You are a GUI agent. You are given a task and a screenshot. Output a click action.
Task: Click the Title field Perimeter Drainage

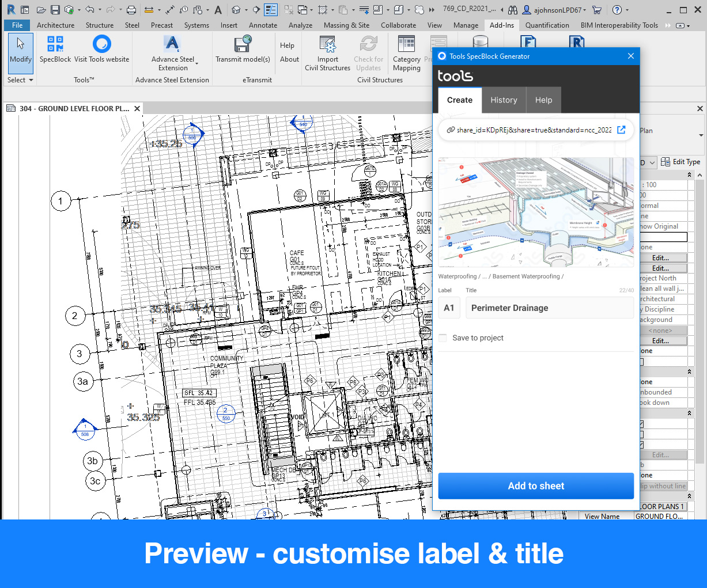(550, 308)
